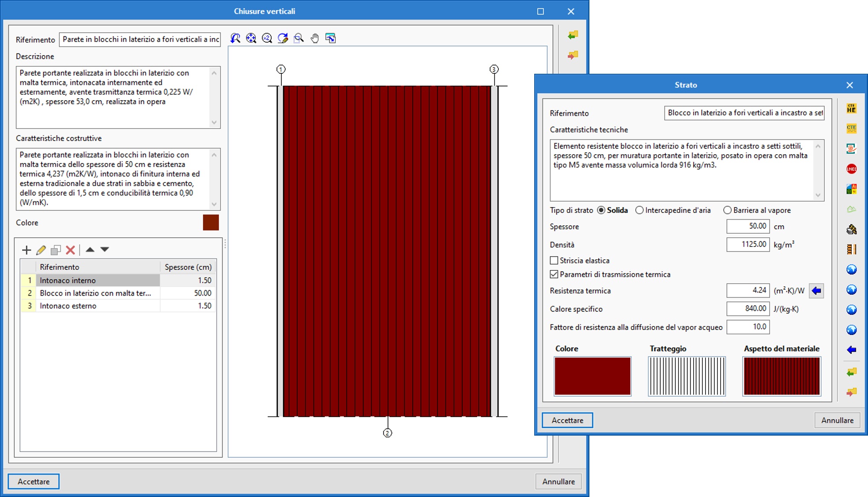Screen dimensions: 868x497
Task: Open the Colore swatch in Chiusure verticali
Action: 211,223
